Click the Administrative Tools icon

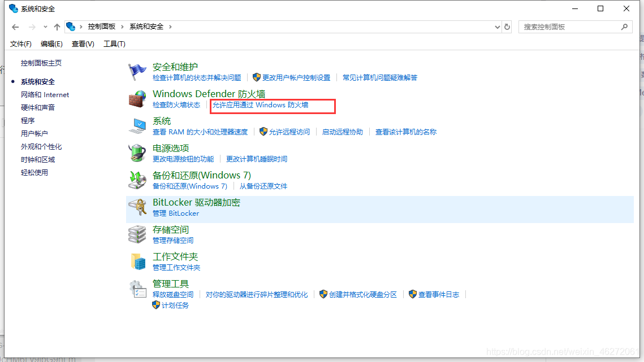[x=137, y=289]
